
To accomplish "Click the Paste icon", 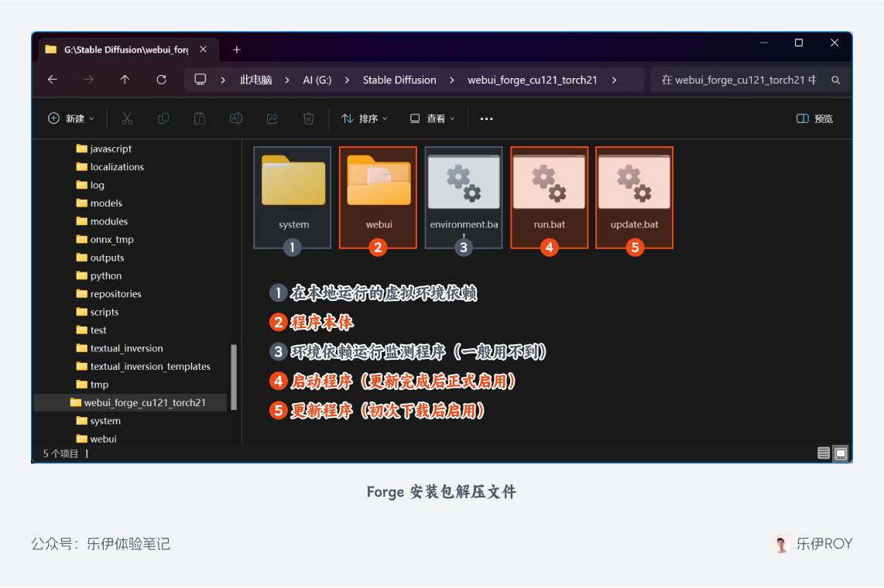I will pyautogui.click(x=199, y=118).
